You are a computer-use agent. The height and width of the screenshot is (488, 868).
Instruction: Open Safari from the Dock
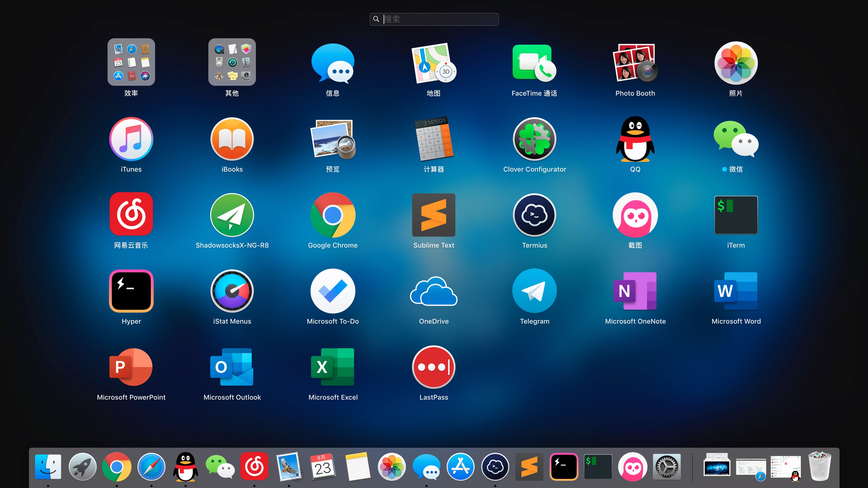151,467
